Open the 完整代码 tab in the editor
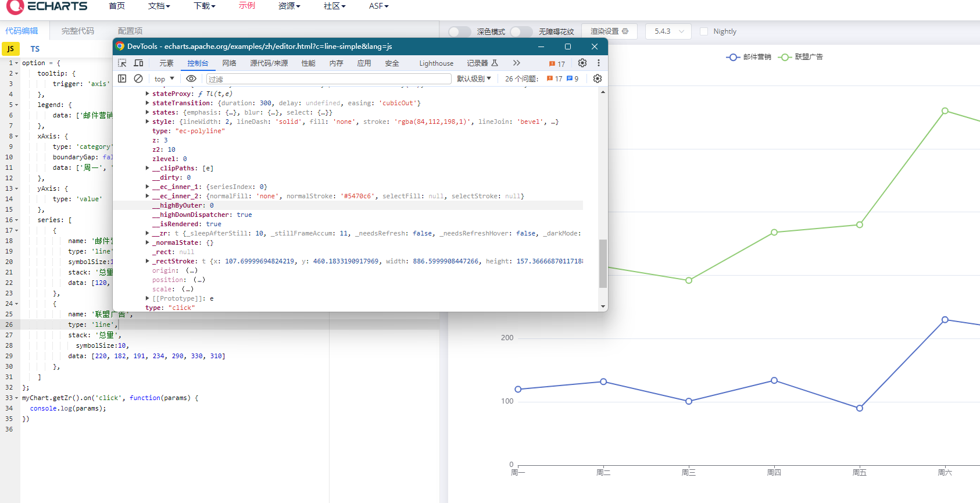980x503 pixels. pos(78,31)
